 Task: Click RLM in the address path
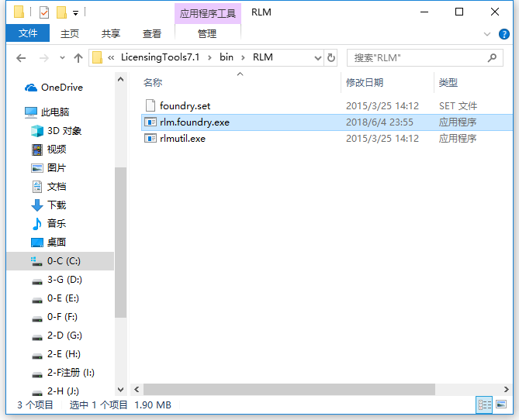pyautogui.click(x=263, y=57)
